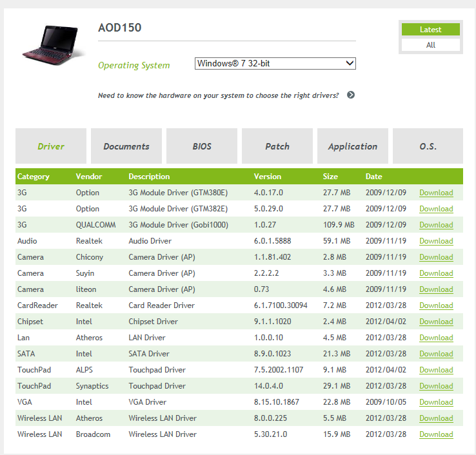The height and width of the screenshot is (455, 476).
Task: Click the Operating System label
Action: tap(134, 66)
